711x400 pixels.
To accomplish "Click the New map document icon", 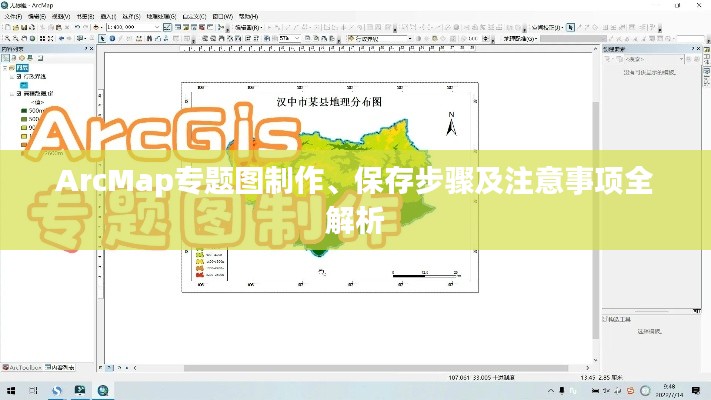I will point(7,28).
